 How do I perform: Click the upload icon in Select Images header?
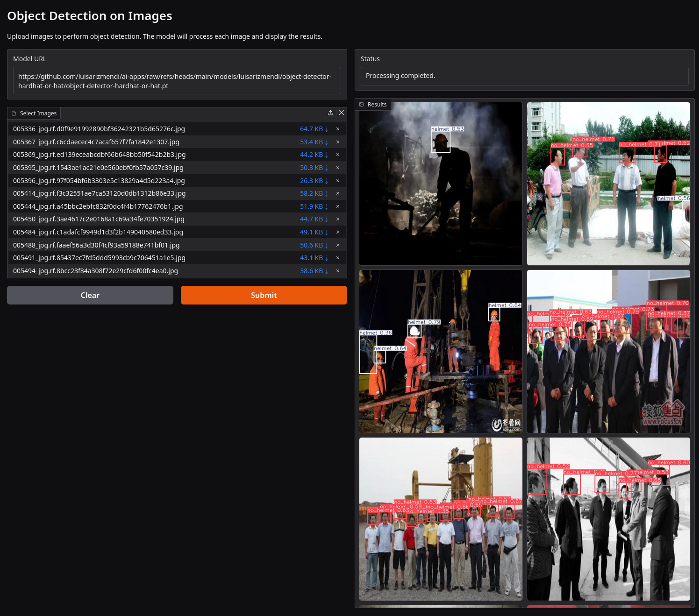pyautogui.click(x=330, y=113)
